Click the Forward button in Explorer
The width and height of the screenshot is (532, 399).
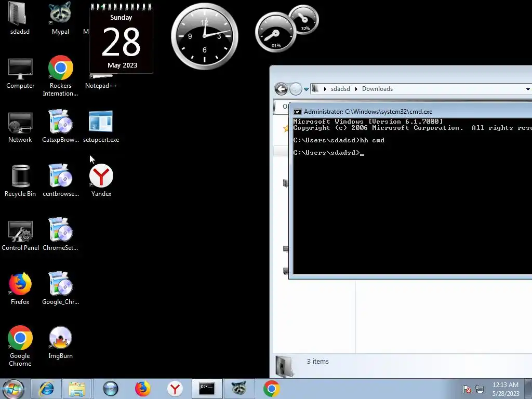[296, 89]
